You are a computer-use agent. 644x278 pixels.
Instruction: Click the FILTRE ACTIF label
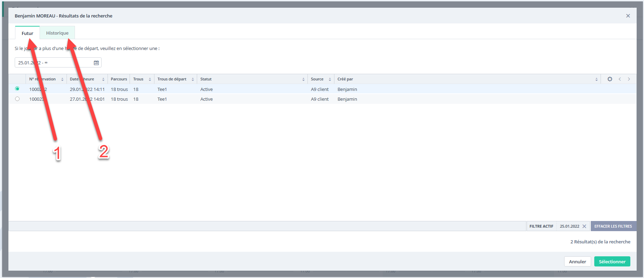coord(541,226)
